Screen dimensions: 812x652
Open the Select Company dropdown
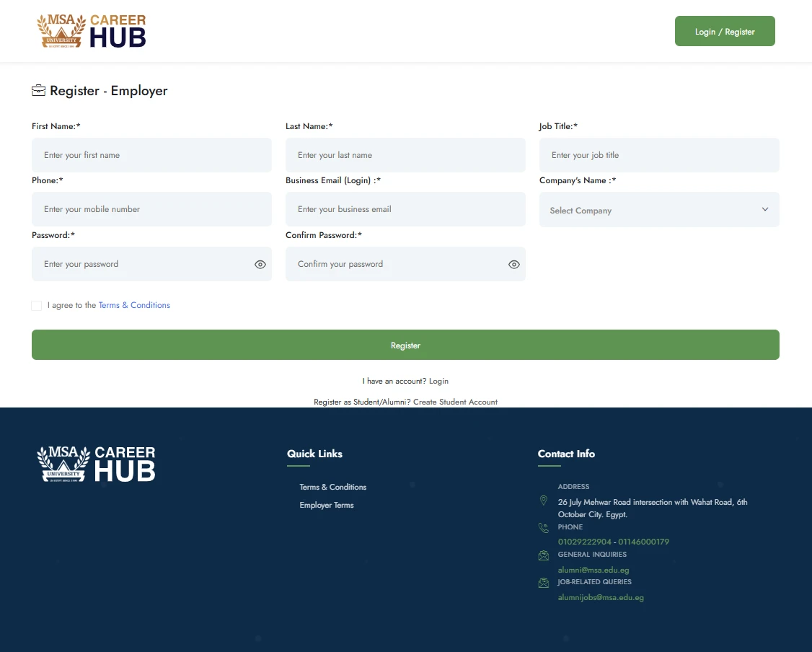point(649,211)
